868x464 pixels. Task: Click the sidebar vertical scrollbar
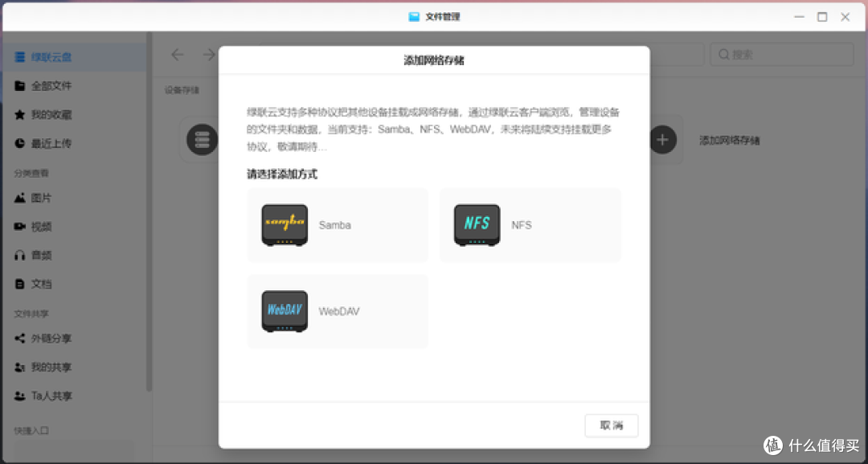coord(149,213)
